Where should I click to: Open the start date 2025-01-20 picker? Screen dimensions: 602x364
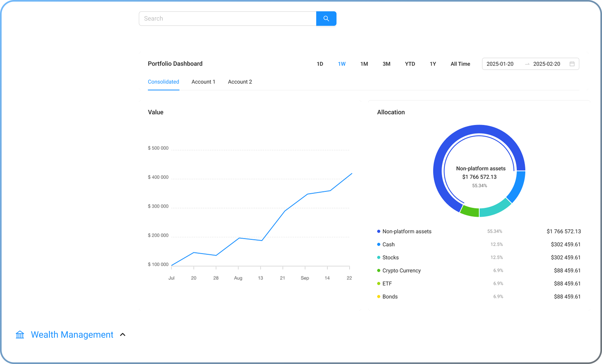tap(500, 64)
